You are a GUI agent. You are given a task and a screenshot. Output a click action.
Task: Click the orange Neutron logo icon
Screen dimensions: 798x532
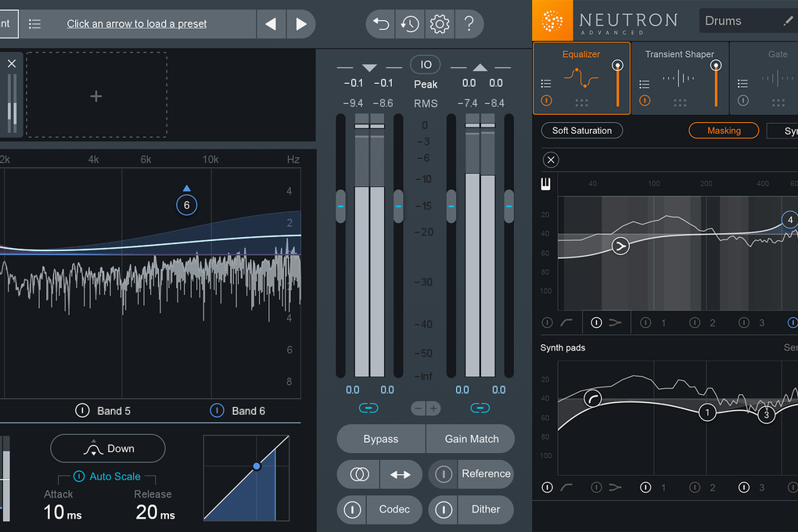tap(552, 21)
